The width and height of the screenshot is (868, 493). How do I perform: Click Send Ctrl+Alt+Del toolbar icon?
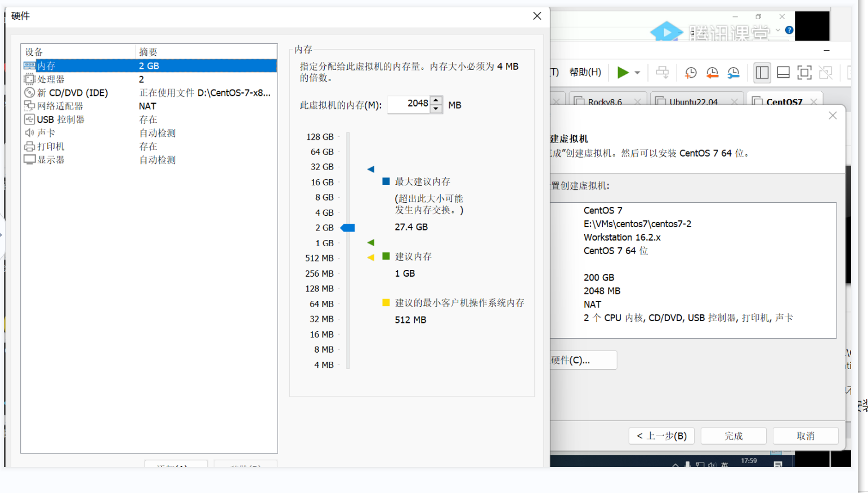pos(663,72)
